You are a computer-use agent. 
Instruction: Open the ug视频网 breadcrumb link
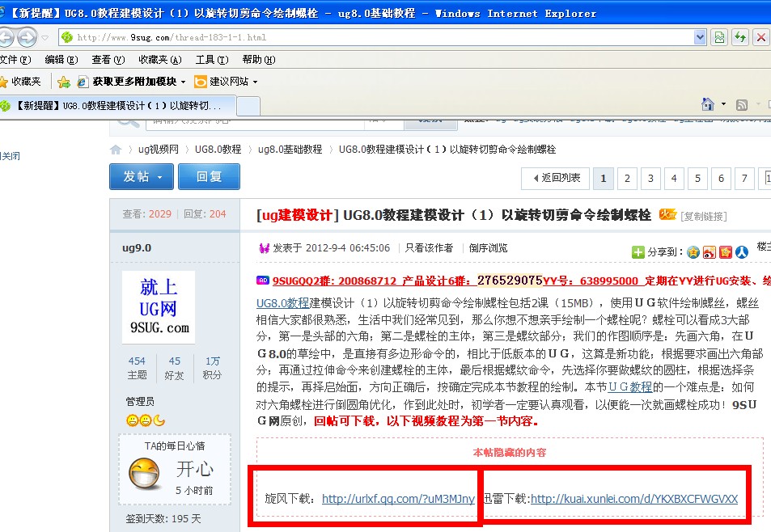tap(159, 150)
